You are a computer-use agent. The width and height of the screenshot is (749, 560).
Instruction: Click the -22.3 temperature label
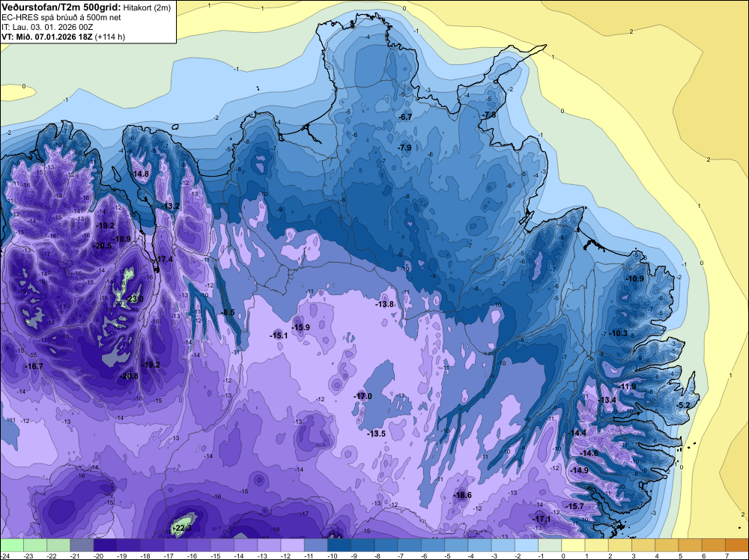coord(182,528)
